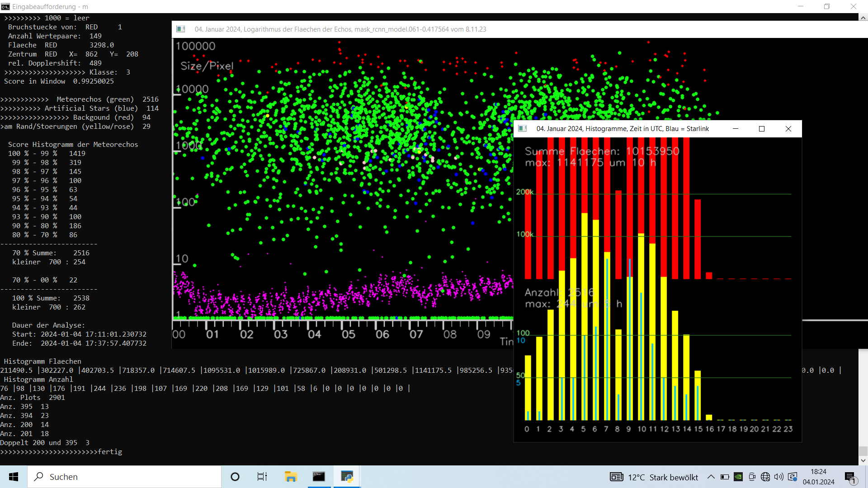868x488 pixels.
Task: Minimize the Histogramme window
Action: 736,129
